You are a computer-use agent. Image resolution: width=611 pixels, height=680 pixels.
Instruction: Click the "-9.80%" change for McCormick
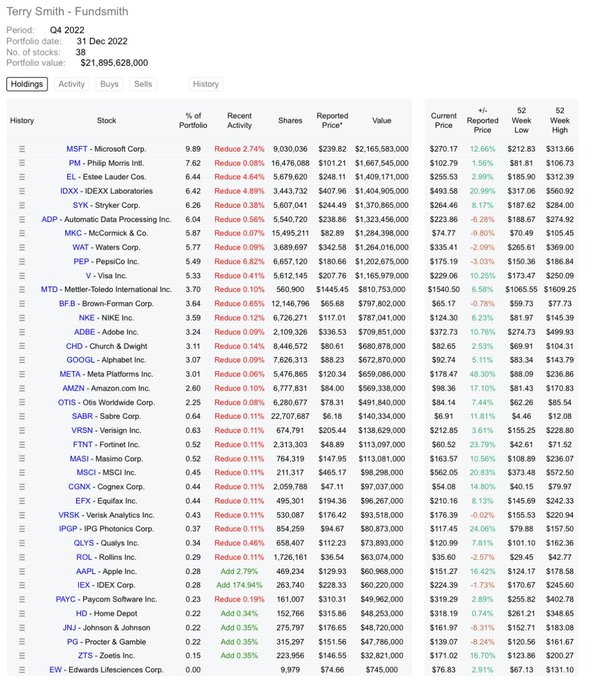click(x=482, y=233)
